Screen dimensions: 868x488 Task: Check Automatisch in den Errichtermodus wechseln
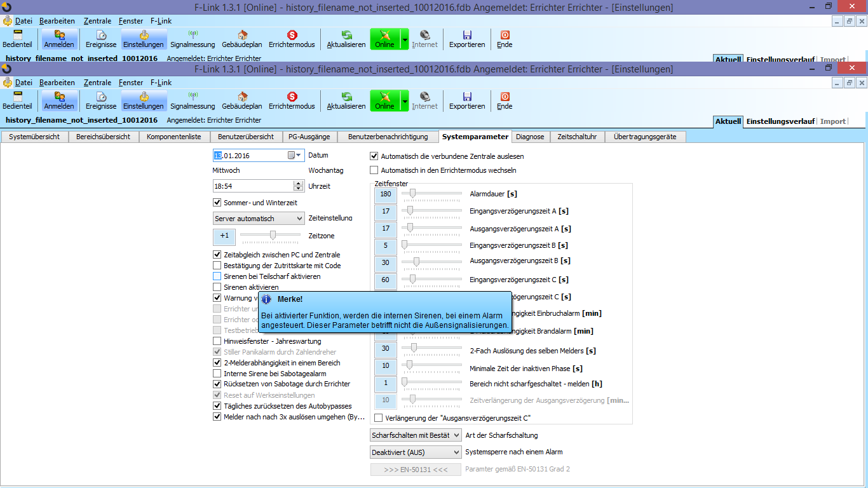click(x=374, y=170)
